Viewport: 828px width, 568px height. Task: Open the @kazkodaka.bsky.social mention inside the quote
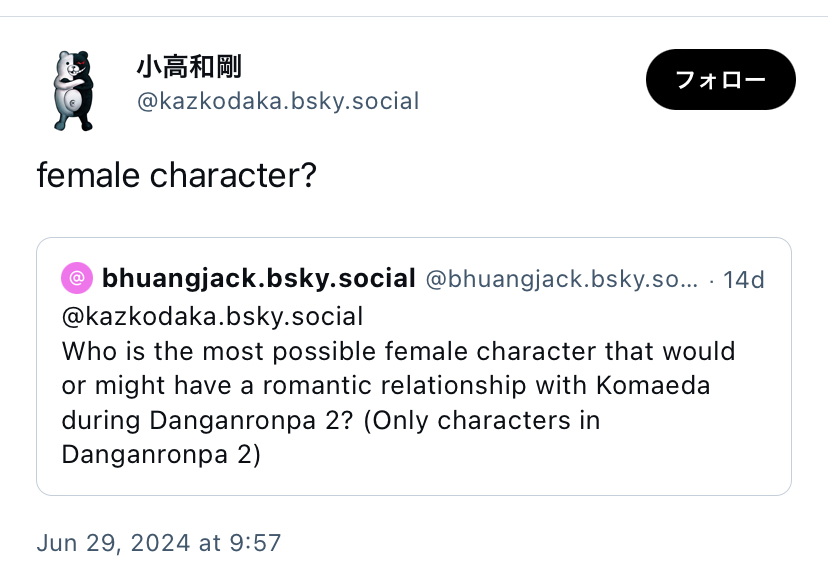point(212,316)
